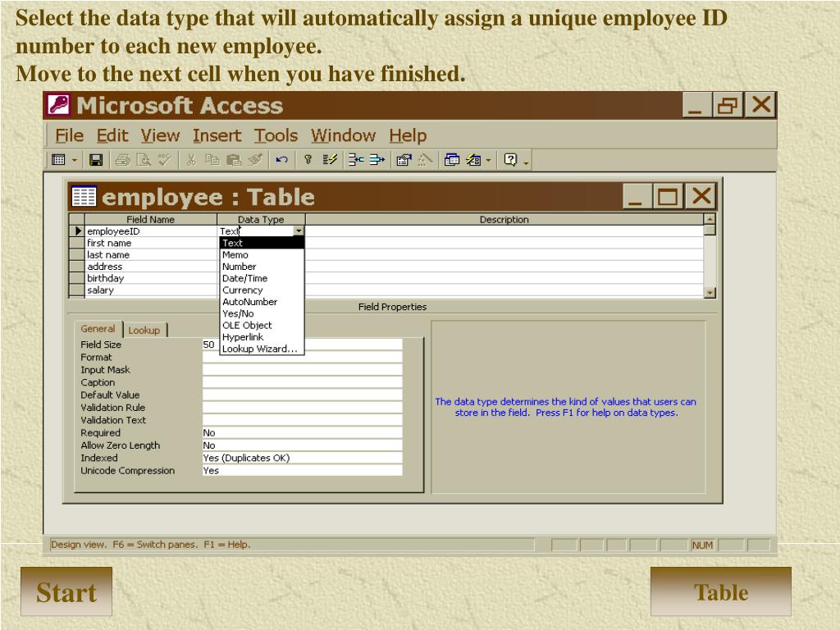Click the salary field cell
Screen dimensions: 840x630
click(x=151, y=290)
